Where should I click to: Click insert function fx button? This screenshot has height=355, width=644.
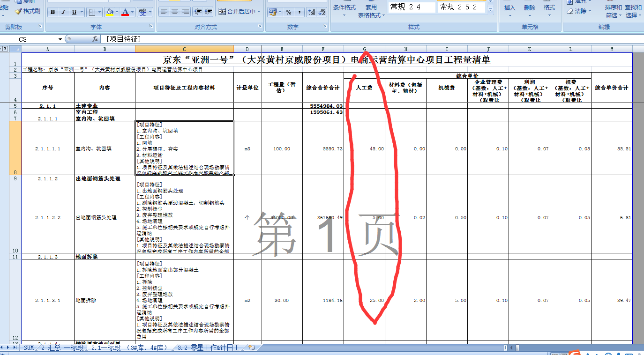[x=95, y=39]
